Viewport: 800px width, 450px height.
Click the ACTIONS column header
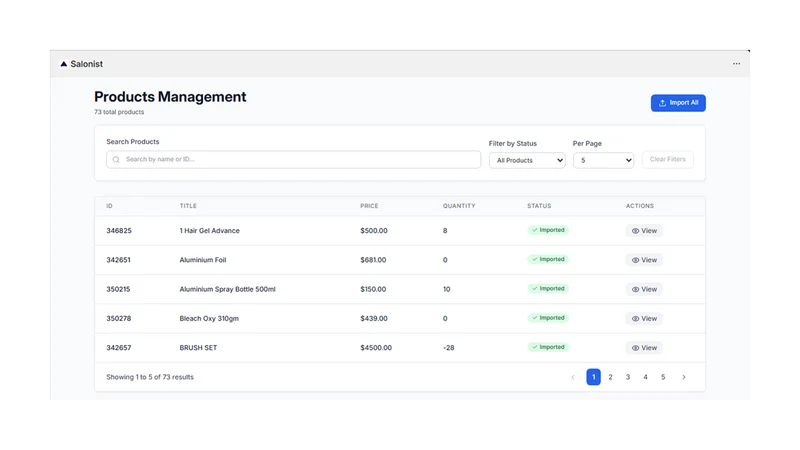tap(640, 206)
